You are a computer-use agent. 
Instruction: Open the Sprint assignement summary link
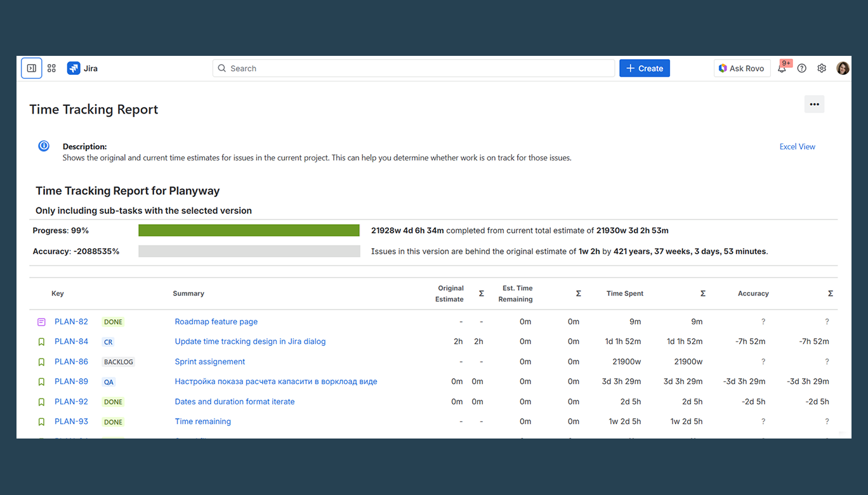[x=210, y=362]
